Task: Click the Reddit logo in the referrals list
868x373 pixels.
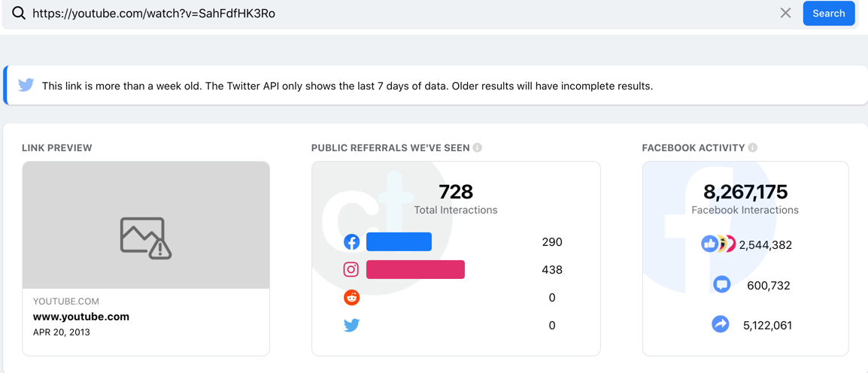Action: click(351, 297)
